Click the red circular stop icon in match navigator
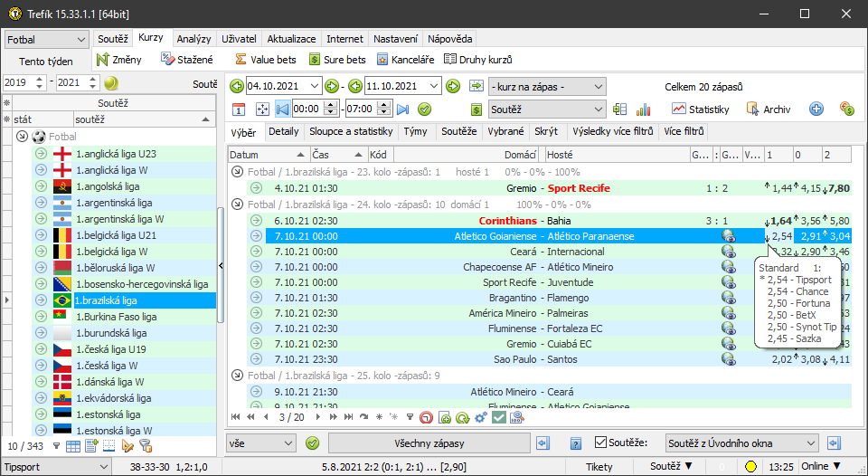 tap(426, 417)
